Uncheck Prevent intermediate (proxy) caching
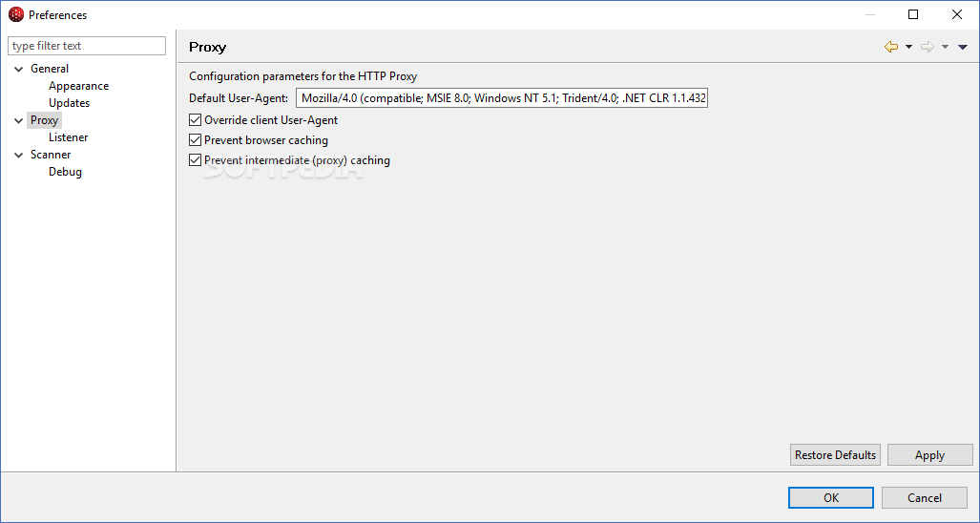980x523 pixels. pos(195,160)
